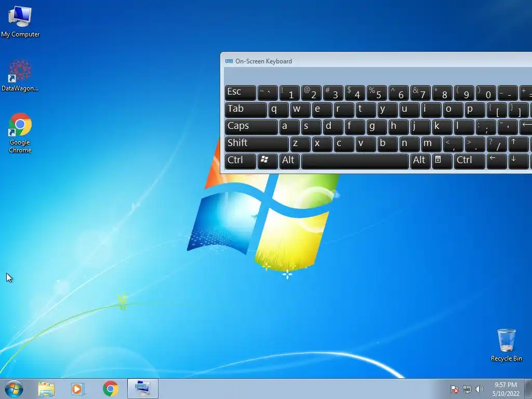The image size is (532, 399).
Task: Open the Windows Start menu orb
Action: click(14, 389)
